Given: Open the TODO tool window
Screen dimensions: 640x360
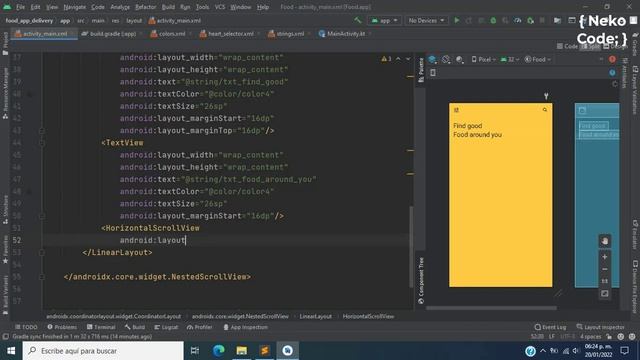Looking at the screenshot, I should tap(26, 327).
